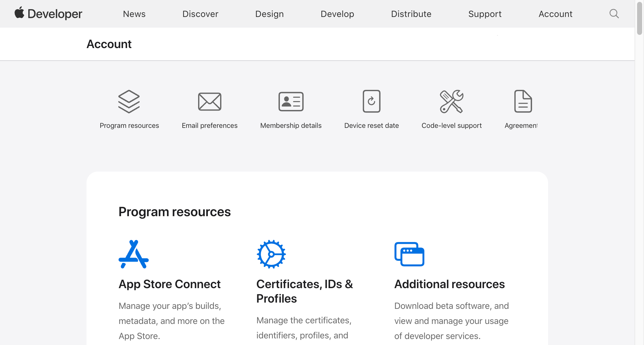The width and height of the screenshot is (644, 345).
Task: Open the Program resources stacked layers icon
Action: [x=129, y=101]
